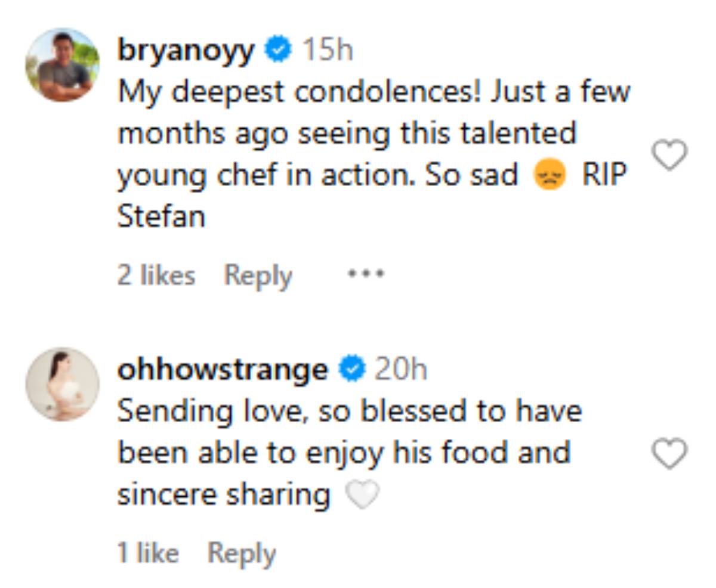The width and height of the screenshot is (716, 588).
Task: Open ohhowstrange's profile picture
Action: coord(62,385)
